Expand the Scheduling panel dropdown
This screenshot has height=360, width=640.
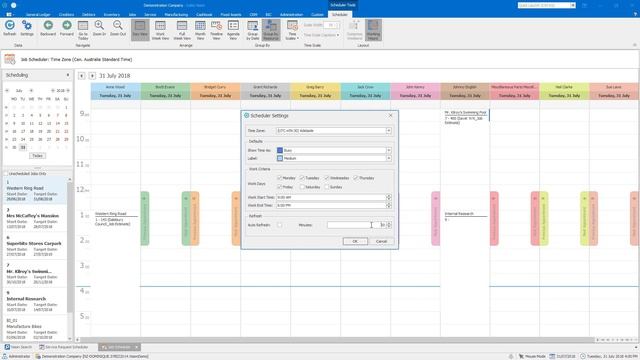pyautogui.click(x=68, y=76)
